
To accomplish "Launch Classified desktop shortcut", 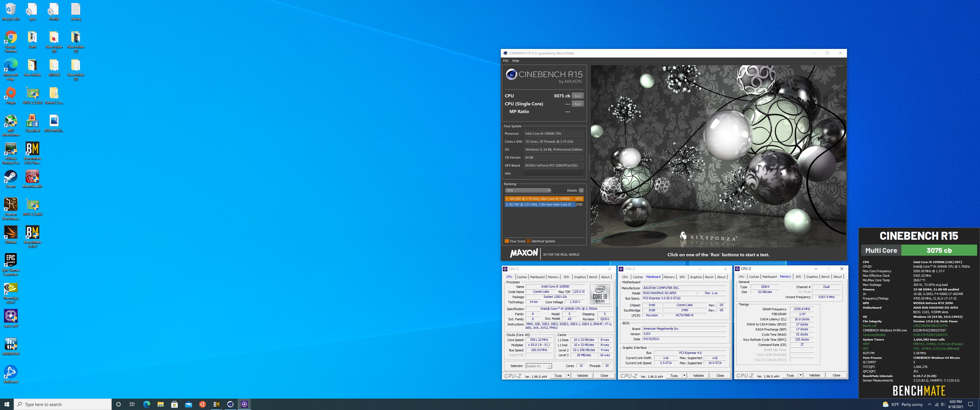I will point(32,123).
